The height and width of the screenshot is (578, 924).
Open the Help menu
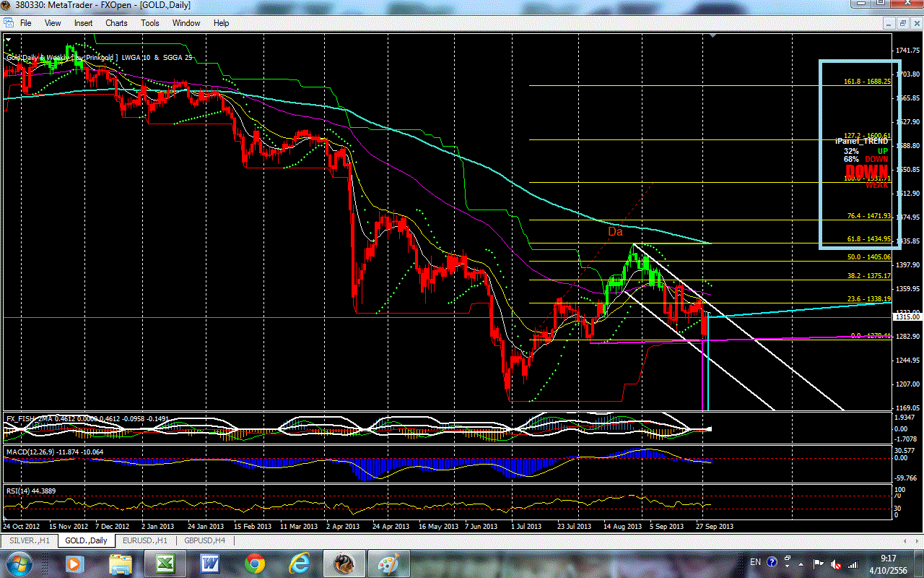[x=221, y=23]
